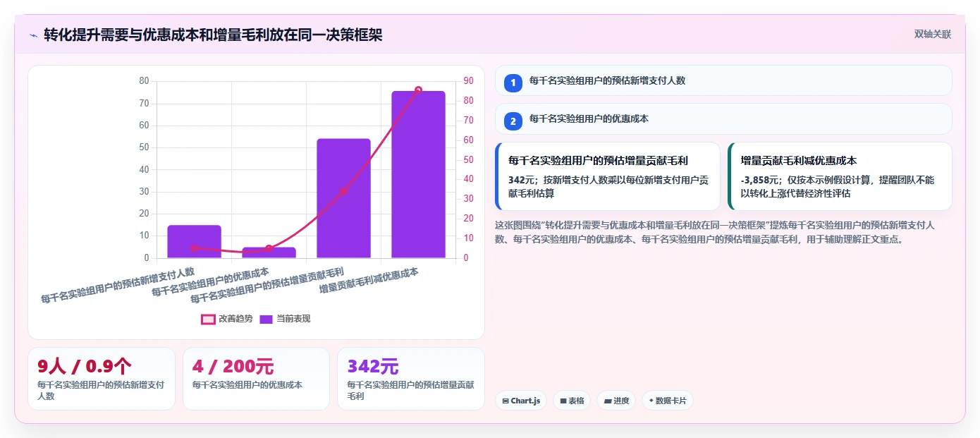Image resolution: width=980 pixels, height=438 pixels.
Task: Click the shortest bar for 优惠成本
Action: point(269,253)
